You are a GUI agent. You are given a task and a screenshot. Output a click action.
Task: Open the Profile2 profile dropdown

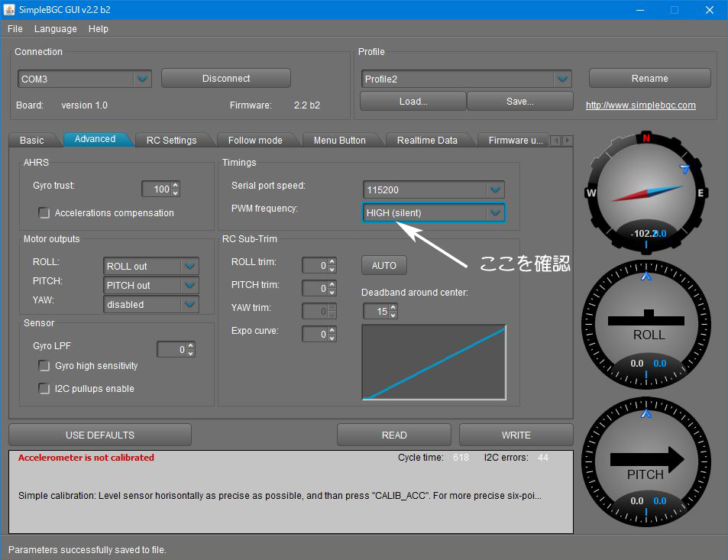tap(562, 79)
